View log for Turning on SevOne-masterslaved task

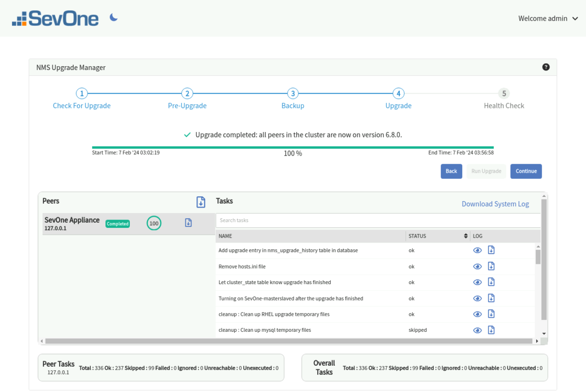[x=477, y=298]
